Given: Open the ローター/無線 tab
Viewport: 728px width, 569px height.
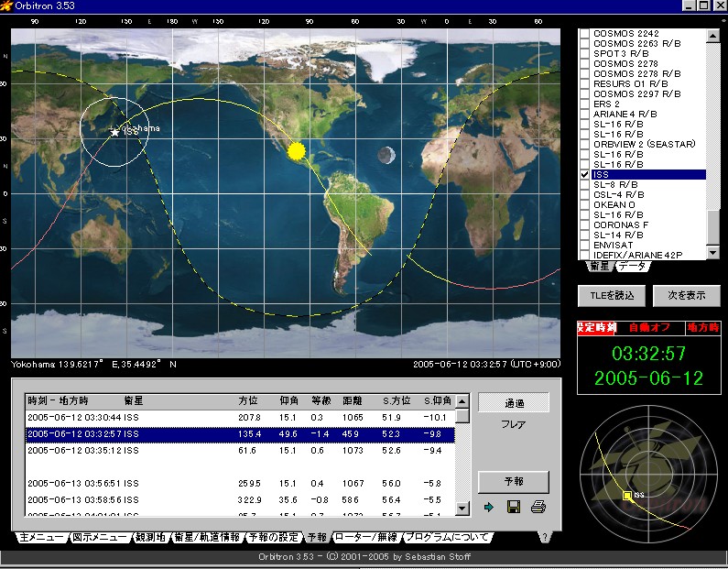Looking at the screenshot, I should 366,538.
